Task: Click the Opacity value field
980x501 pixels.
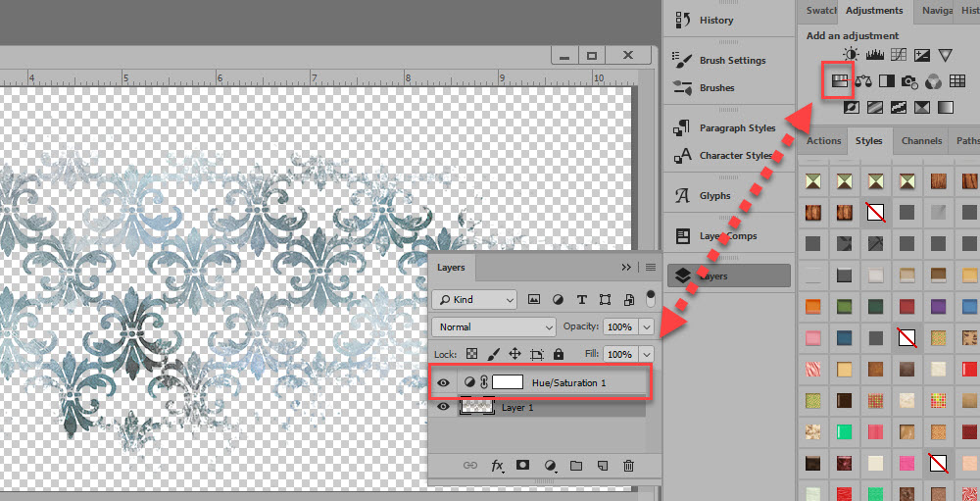Action: point(619,326)
